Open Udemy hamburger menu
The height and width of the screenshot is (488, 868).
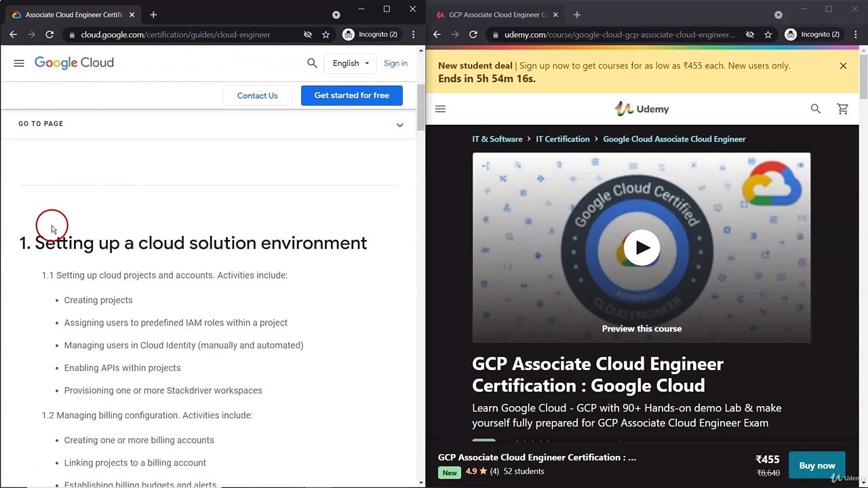pyautogui.click(x=440, y=109)
